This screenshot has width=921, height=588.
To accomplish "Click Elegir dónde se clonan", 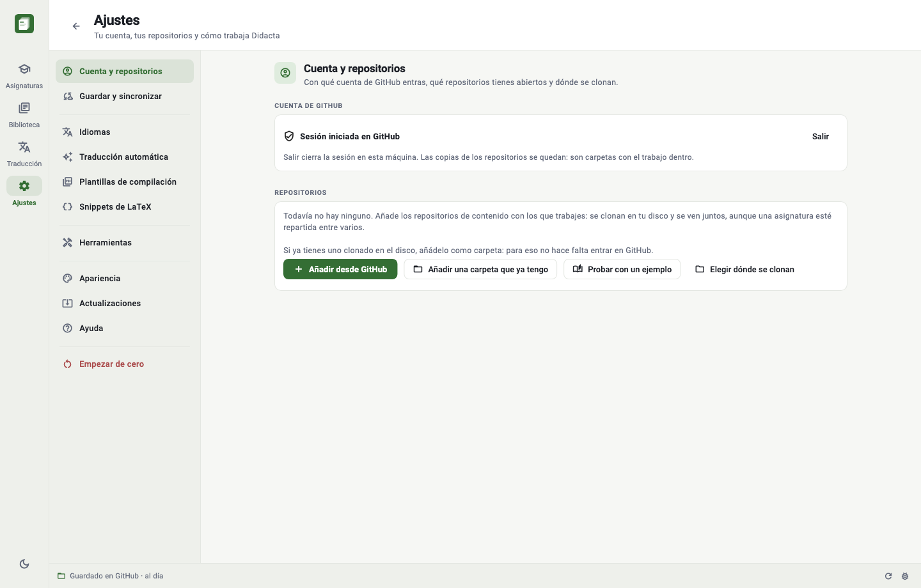I will pyautogui.click(x=744, y=269).
